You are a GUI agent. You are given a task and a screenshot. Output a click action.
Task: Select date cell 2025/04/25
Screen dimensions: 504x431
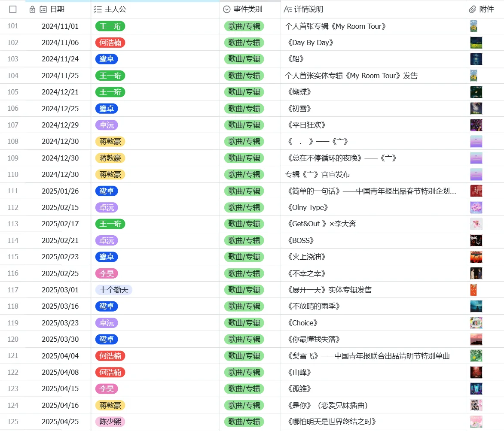coord(60,422)
